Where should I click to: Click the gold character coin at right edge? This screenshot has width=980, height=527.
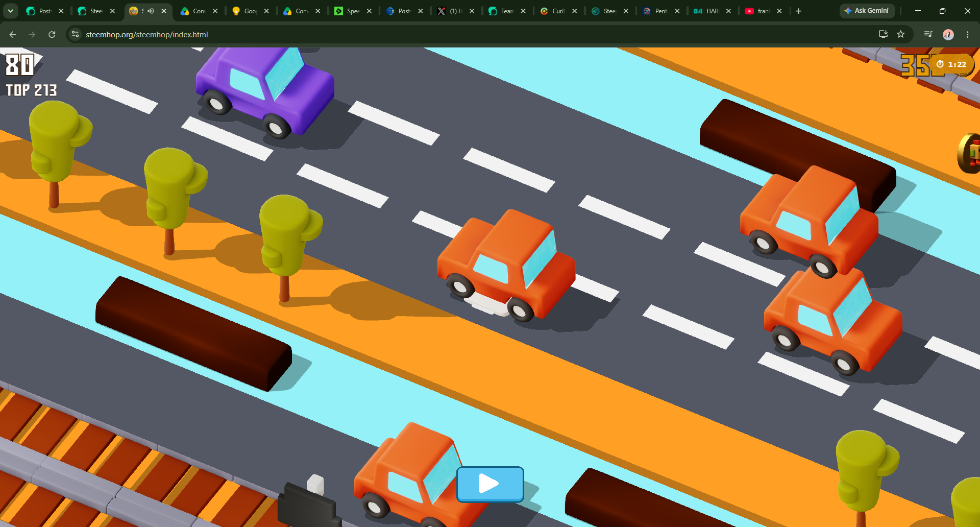click(969, 153)
